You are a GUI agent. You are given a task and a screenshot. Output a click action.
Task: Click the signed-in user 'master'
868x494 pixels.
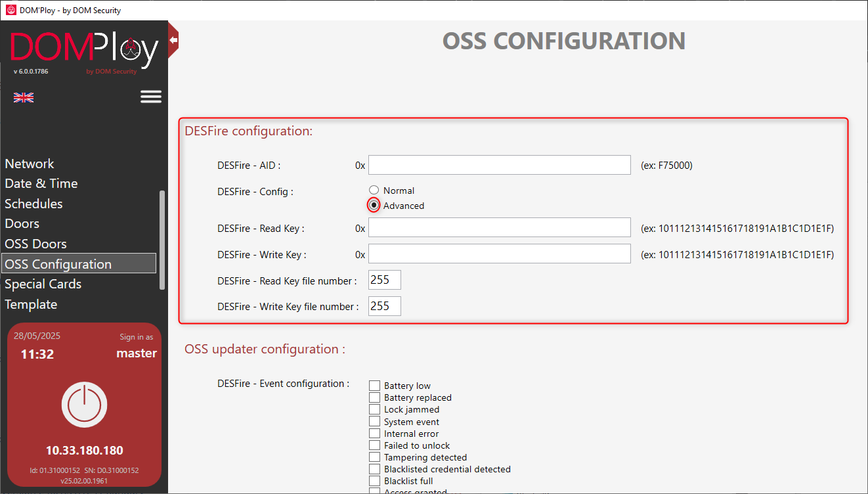coord(137,353)
